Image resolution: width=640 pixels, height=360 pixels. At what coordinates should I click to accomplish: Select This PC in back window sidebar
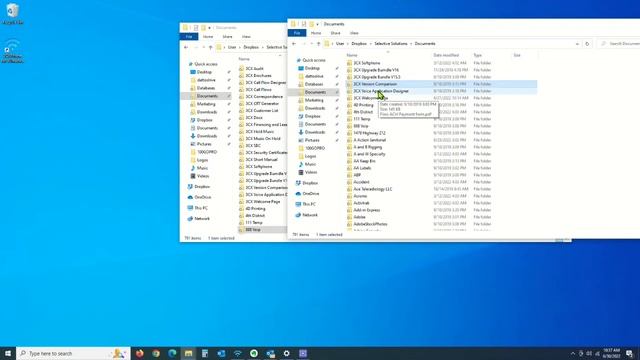(x=201, y=208)
